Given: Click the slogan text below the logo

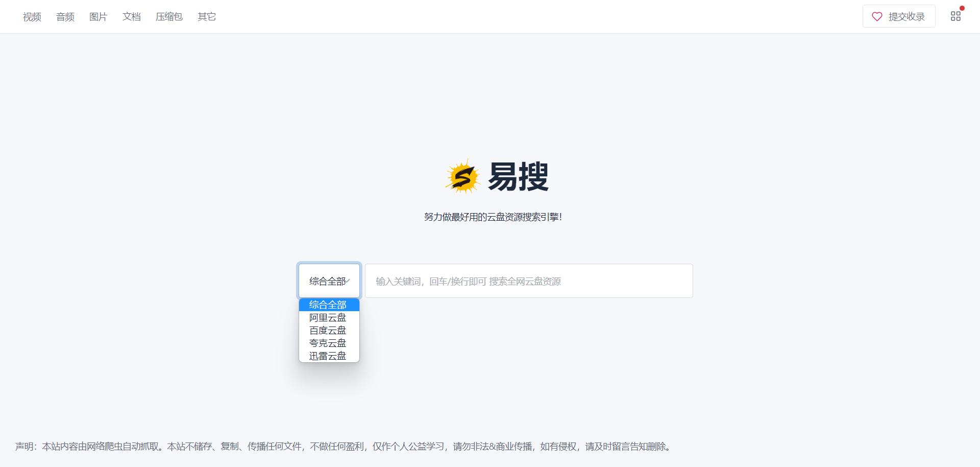Looking at the screenshot, I should 493,217.
